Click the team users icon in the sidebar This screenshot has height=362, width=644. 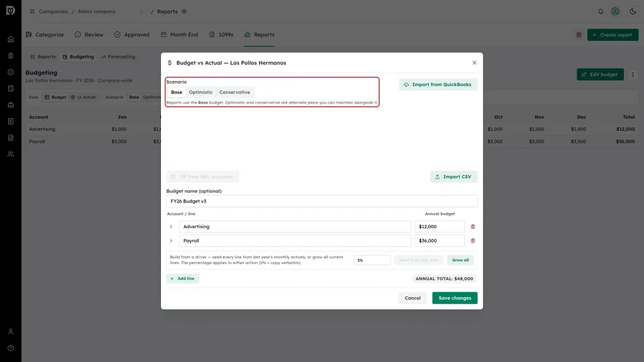(x=11, y=155)
